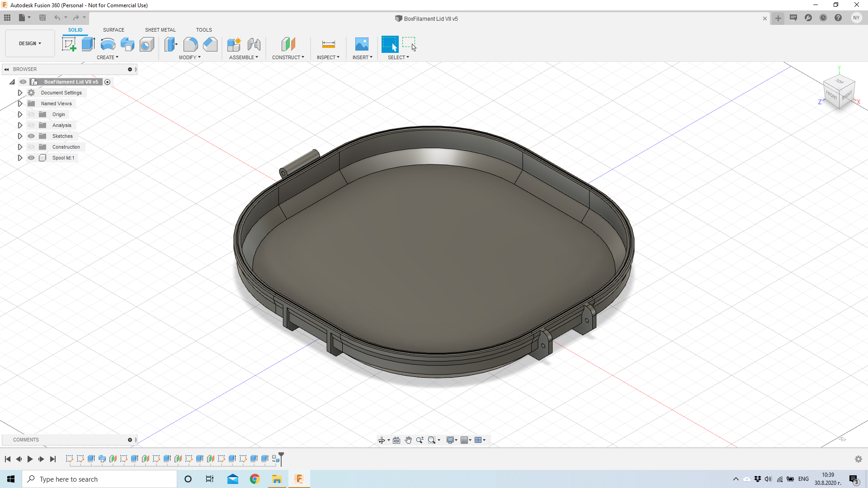
Task: Collapse the BROWSER panel
Action: tap(7, 69)
